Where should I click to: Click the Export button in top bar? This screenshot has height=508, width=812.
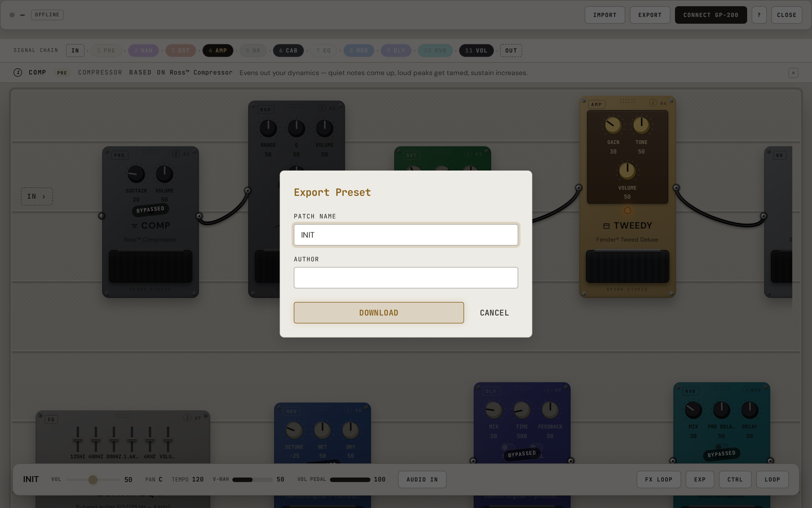point(650,15)
